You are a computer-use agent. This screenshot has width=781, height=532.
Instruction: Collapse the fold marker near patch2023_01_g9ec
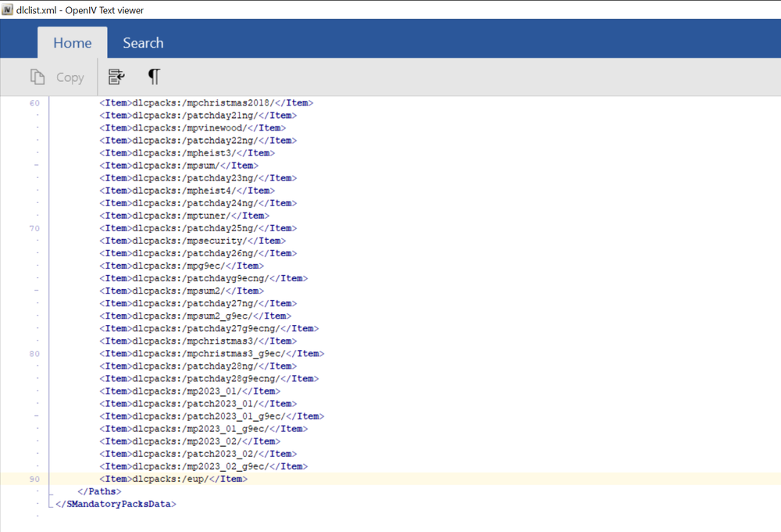click(x=36, y=416)
